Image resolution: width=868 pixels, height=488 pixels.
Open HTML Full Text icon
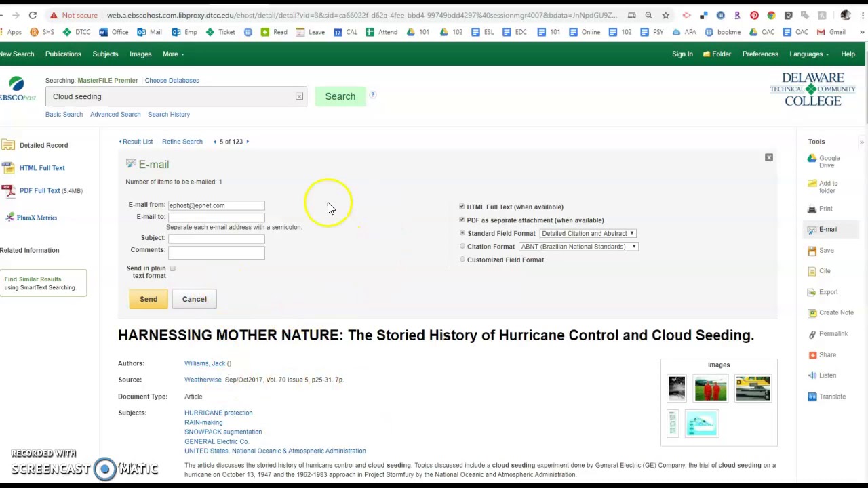[x=9, y=168]
